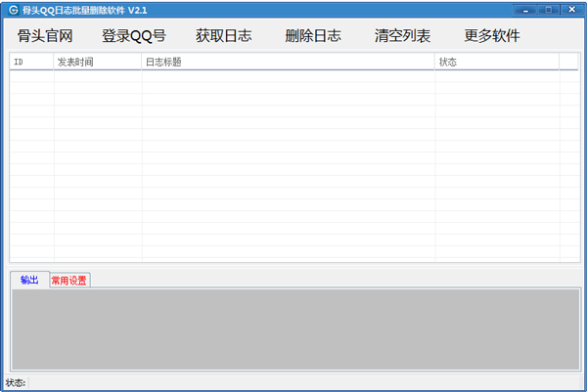Click the window title text V2.1
Screen dimensions: 587x392
(137, 9)
